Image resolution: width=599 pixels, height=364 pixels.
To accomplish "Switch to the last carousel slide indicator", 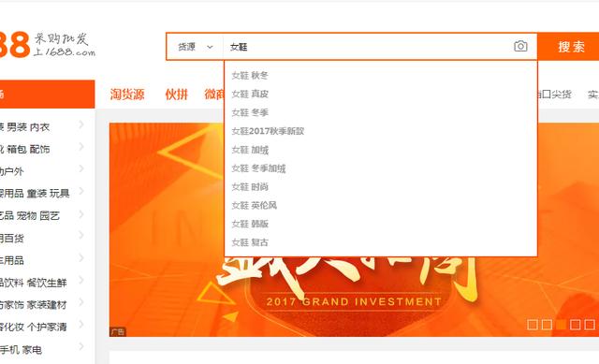I will pyautogui.click(x=590, y=325).
